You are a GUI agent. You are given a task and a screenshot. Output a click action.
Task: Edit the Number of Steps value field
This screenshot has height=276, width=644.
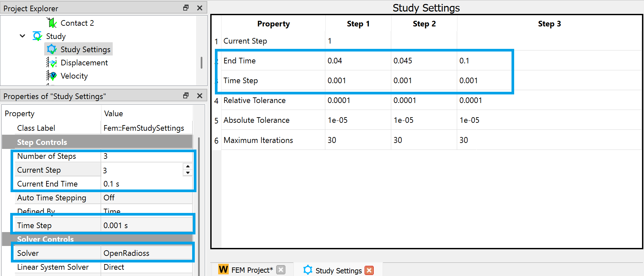pos(146,156)
